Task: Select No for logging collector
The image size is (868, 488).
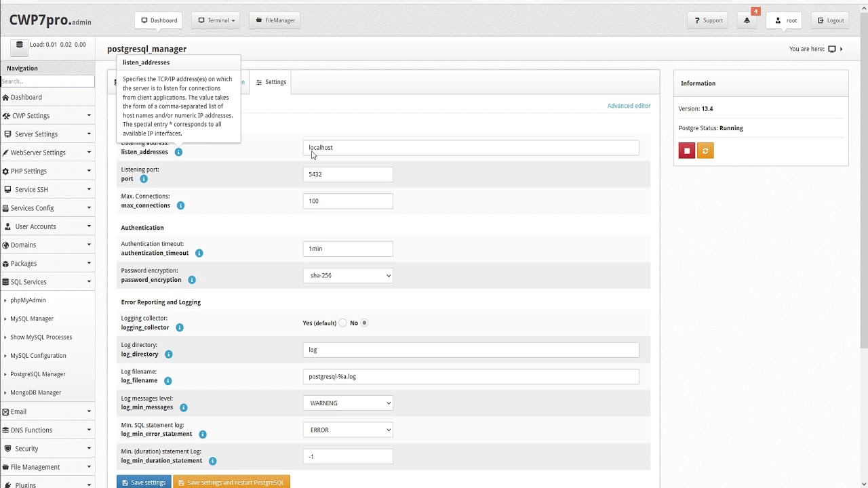Action: 364,323
